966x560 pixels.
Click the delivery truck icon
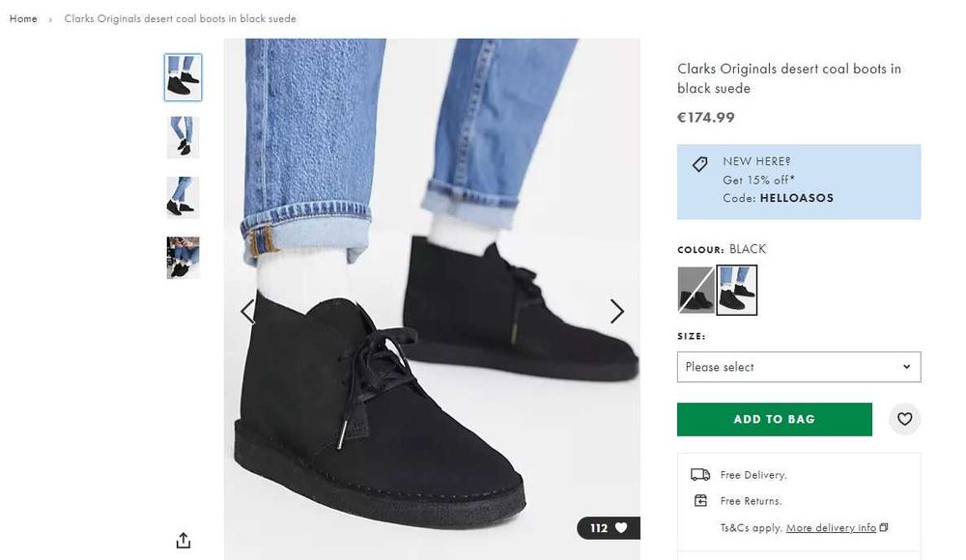click(700, 475)
